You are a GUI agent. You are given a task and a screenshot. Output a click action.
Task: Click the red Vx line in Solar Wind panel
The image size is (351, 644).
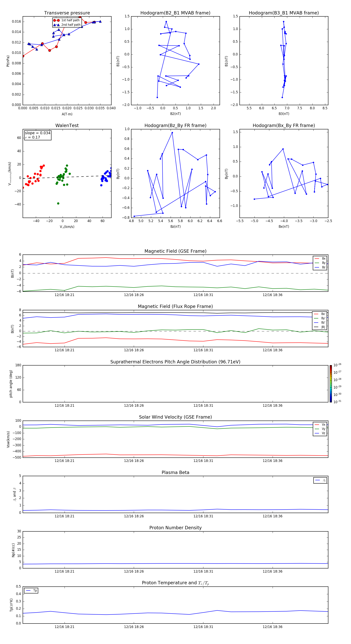[x=175, y=455]
